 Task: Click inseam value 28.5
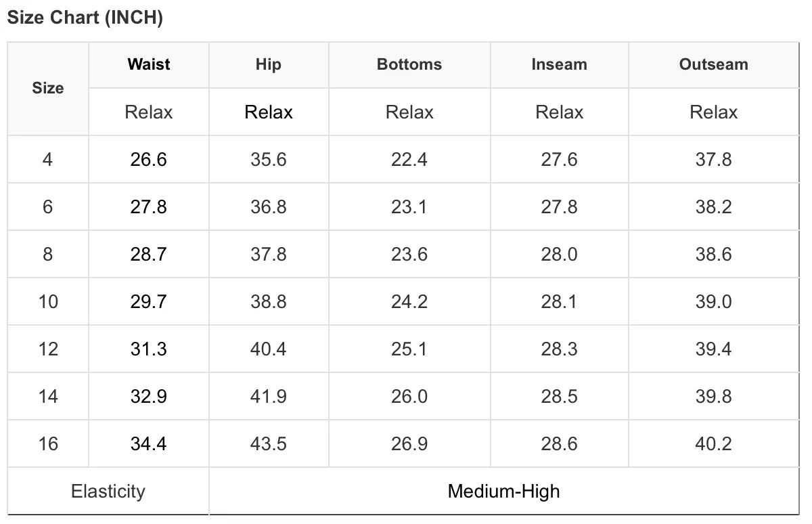[x=560, y=397]
